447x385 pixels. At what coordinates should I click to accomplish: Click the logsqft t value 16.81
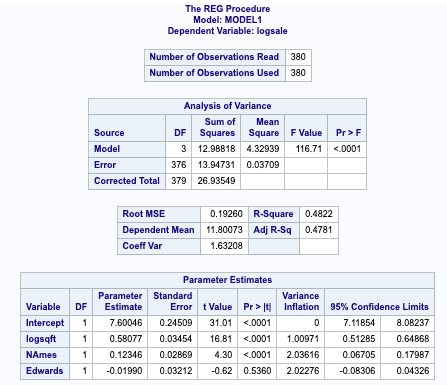[221, 339]
